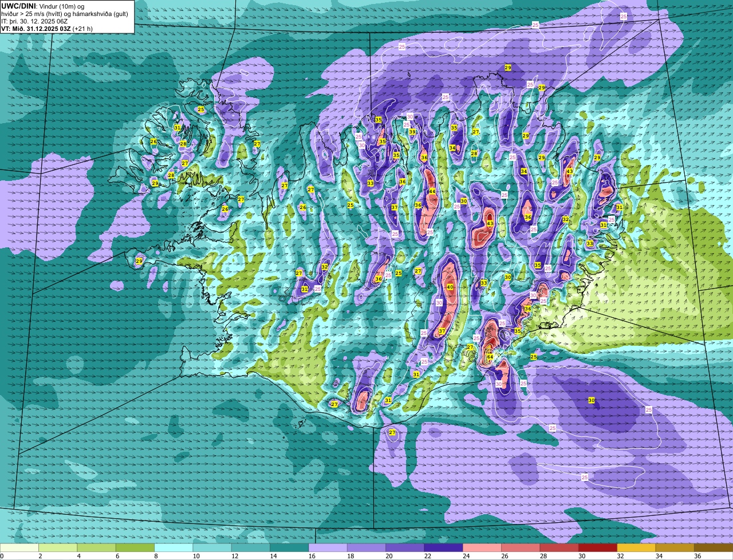733x560 pixels.
Task: Click the 'VT: Mið. 31.12.2025 03Z (+21 h)' valid time line
Action: tap(47, 29)
